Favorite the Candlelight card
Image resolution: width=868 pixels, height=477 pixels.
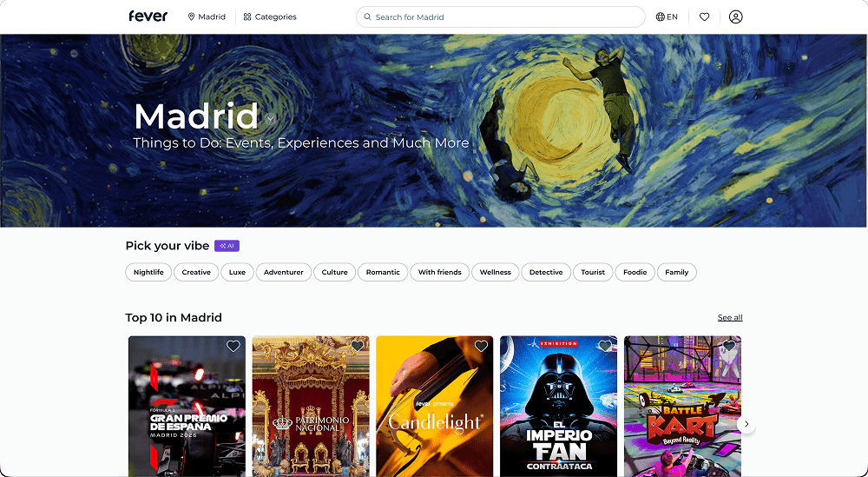click(481, 347)
